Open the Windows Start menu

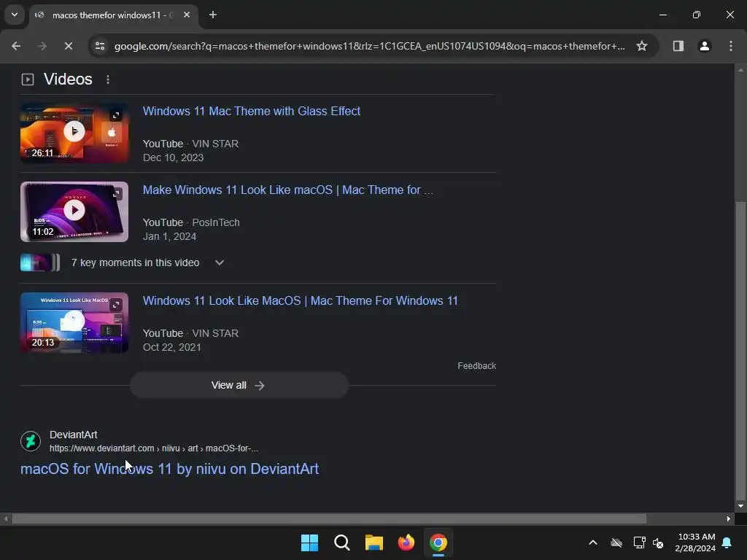[x=309, y=542]
